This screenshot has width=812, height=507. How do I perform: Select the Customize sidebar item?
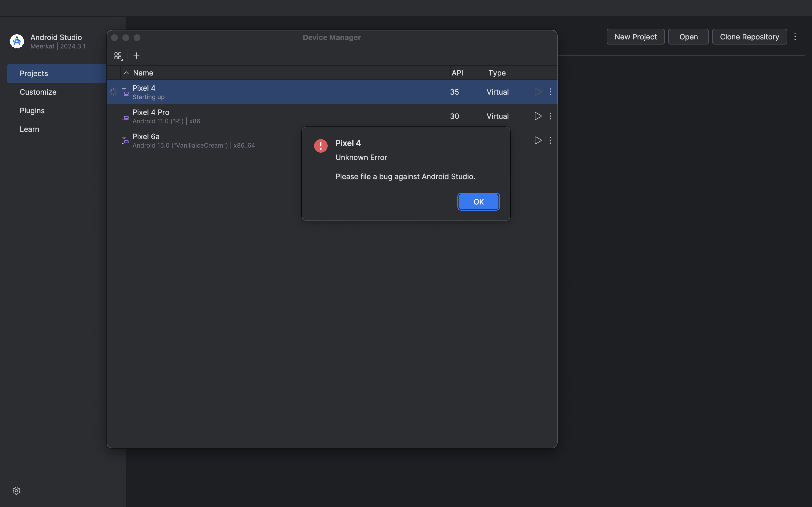pos(38,92)
